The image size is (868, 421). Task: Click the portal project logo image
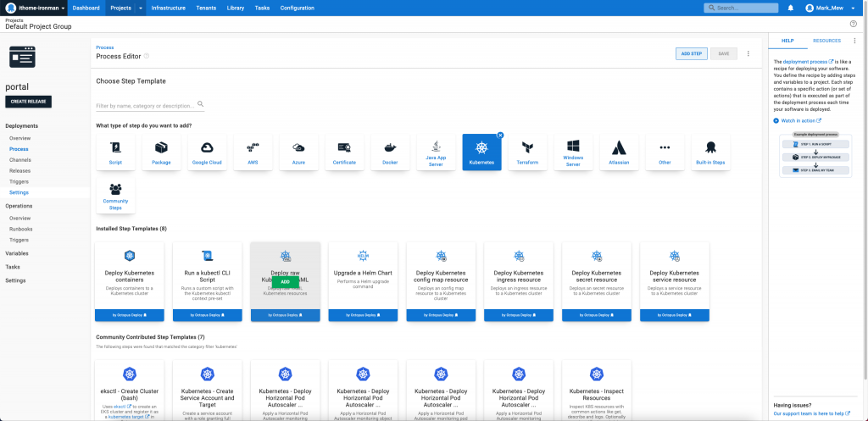[x=23, y=57]
